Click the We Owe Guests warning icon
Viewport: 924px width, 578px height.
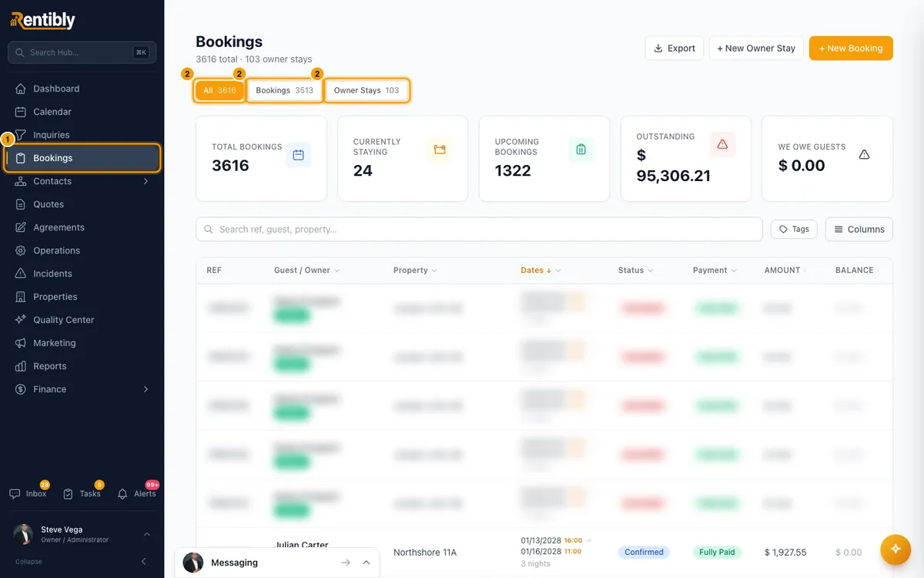pos(864,155)
